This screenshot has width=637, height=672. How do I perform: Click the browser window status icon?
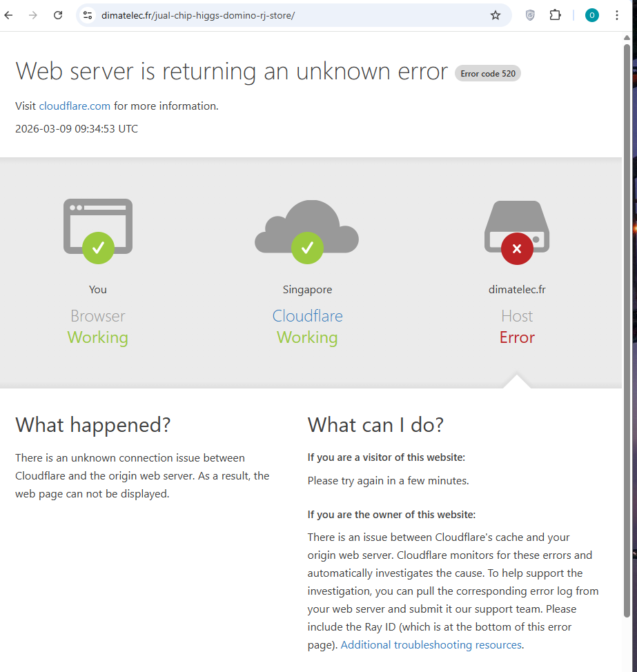pyautogui.click(x=98, y=230)
